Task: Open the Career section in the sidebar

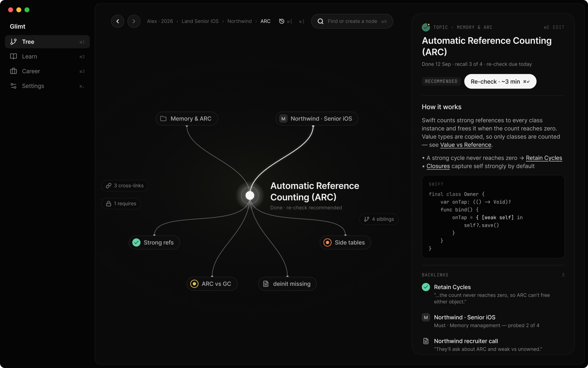Action: point(47,71)
